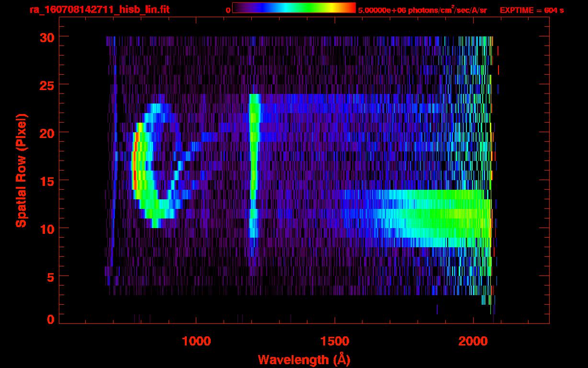Click the x-axis tick label 1000
This screenshot has height=368, width=588.
pyautogui.click(x=196, y=341)
